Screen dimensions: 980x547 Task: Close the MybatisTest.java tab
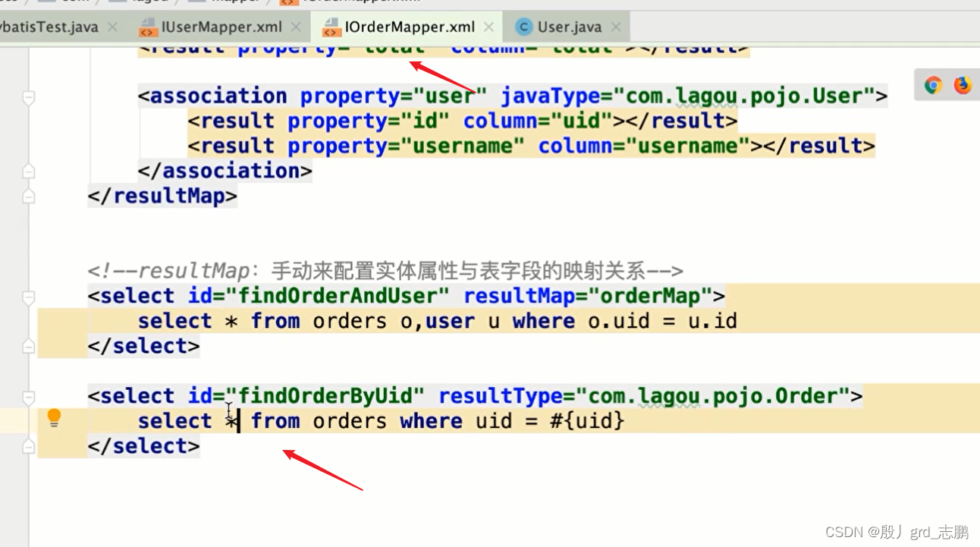[112, 27]
